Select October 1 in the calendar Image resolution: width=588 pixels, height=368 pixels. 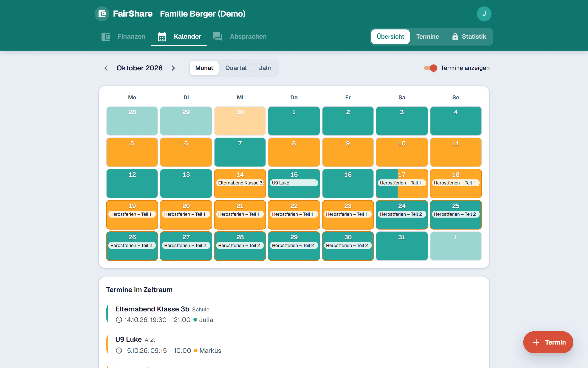pos(294,121)
